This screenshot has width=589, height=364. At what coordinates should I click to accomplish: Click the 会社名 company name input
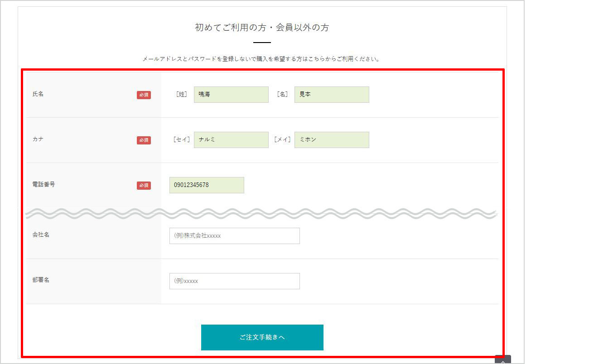(234, 236)
